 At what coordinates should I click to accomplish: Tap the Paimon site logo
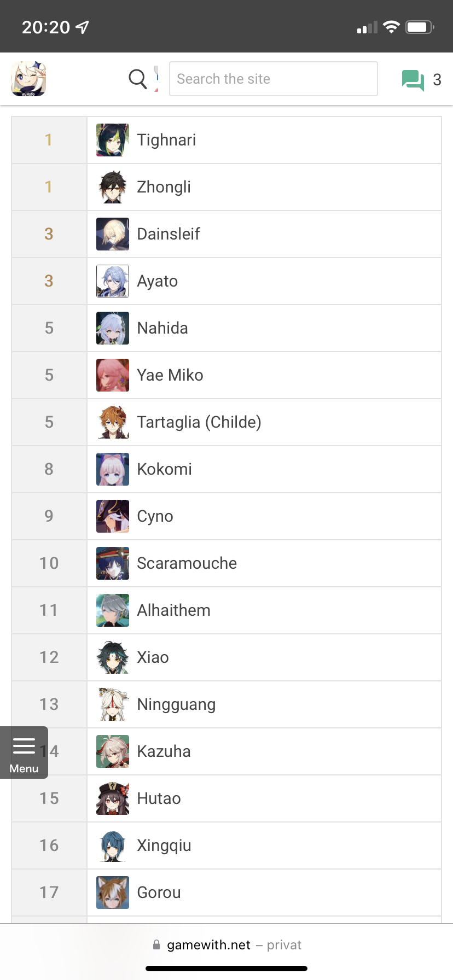click(x=28, y=79)
